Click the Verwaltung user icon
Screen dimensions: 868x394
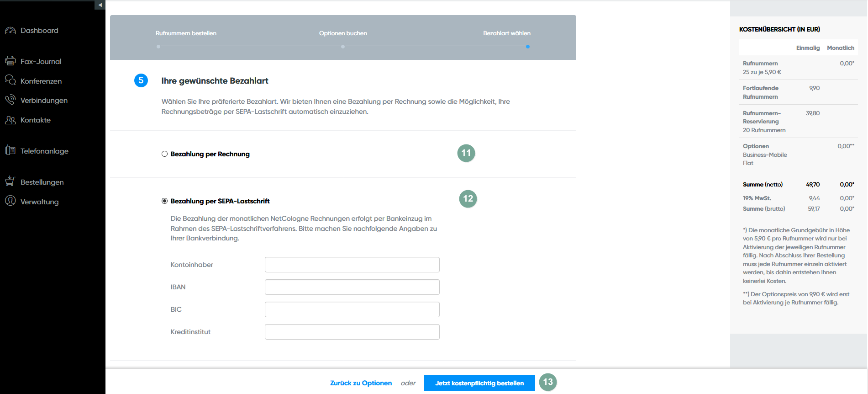10,201
